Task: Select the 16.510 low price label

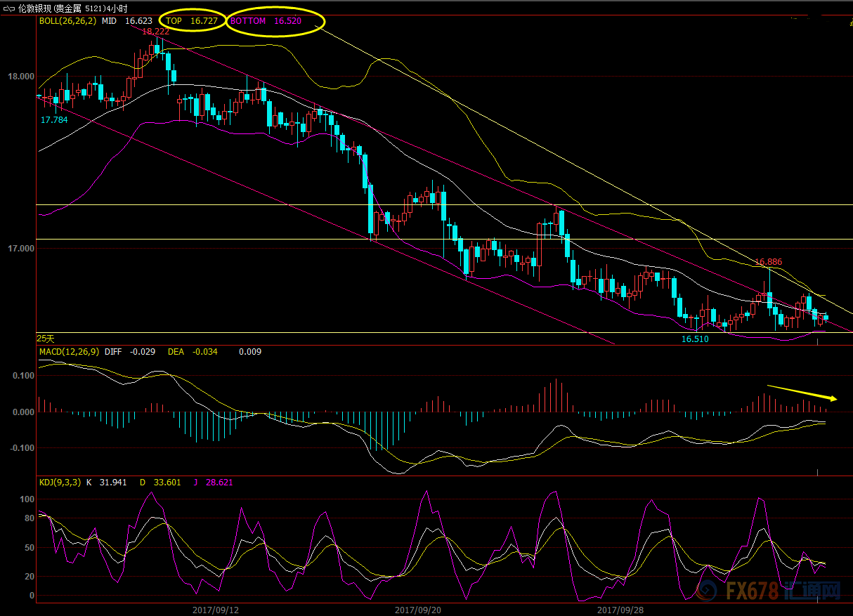Action: 695,339
